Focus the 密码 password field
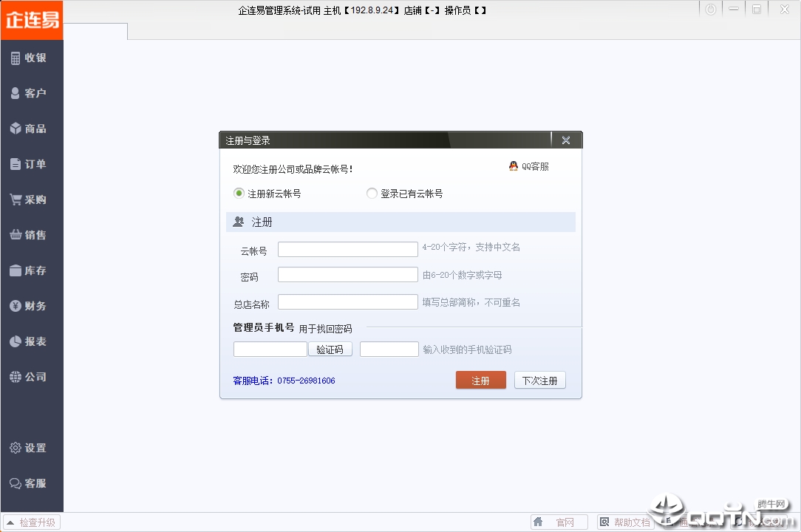This screenshot has width=801, height=532. [x=348, y=274]
